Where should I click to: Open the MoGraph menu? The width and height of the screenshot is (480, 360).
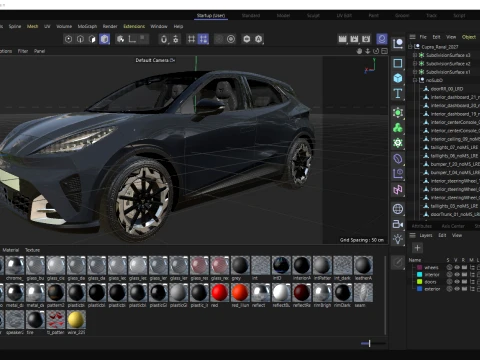(x=87, y=26)
